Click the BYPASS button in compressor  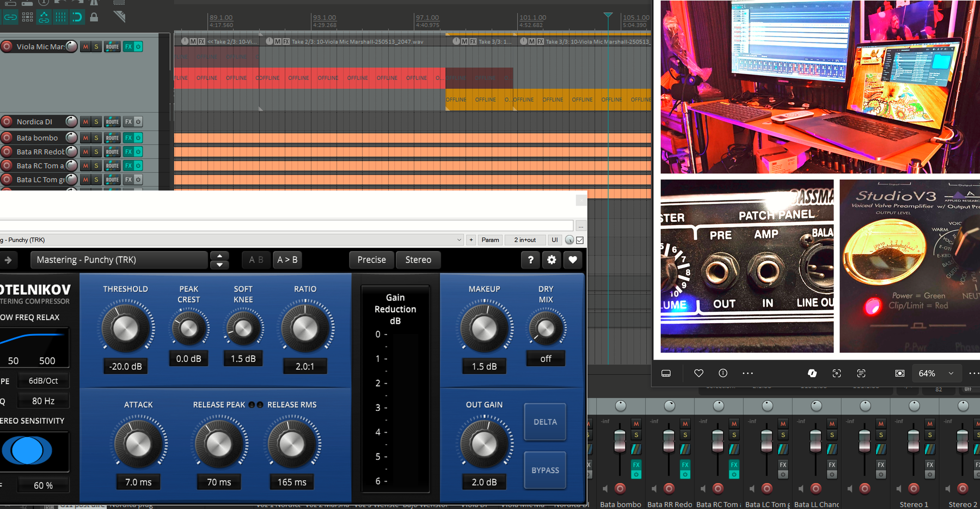tap(545, 470)
